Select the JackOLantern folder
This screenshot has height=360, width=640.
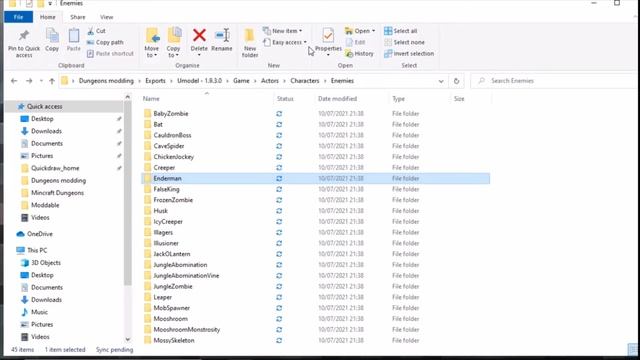pos(171,254)
